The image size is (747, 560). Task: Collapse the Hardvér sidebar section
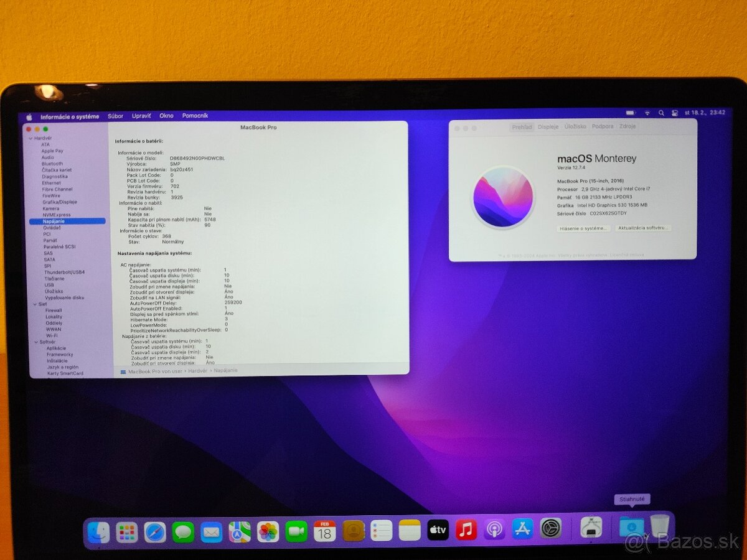[30, 138]
